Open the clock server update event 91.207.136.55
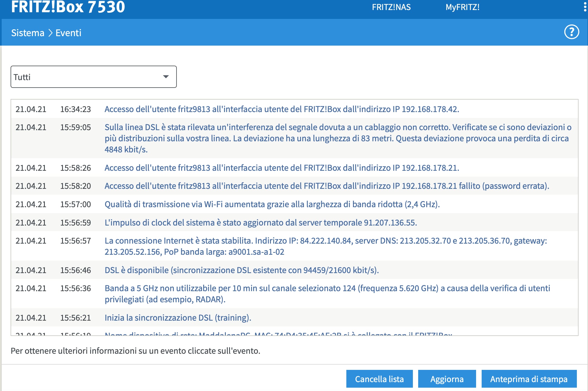This screenshot has height=391, width=588. click(261, 222)
